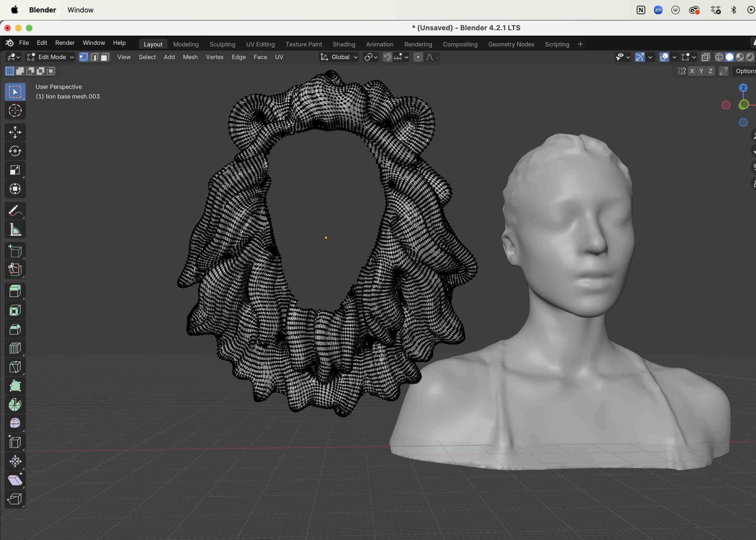Activate the Move tool

(x=15, y=132)
